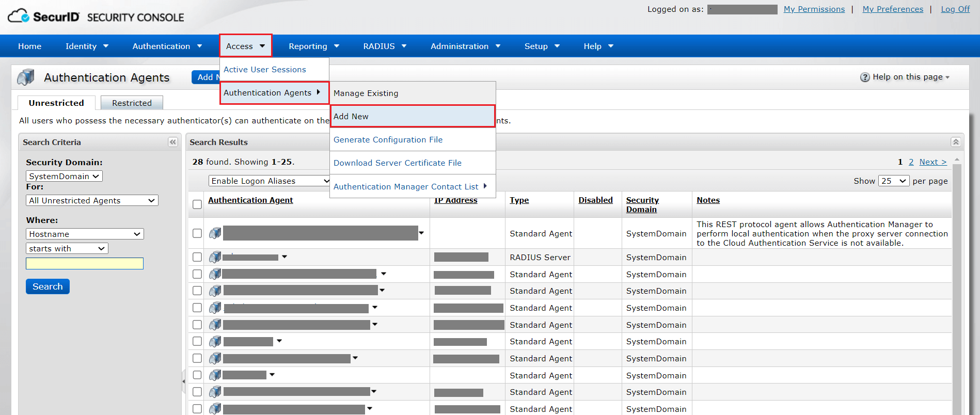Click the help question mark icon
Image resolution: width=980 pixels, height=415 pixels.
tap(865, 77)
